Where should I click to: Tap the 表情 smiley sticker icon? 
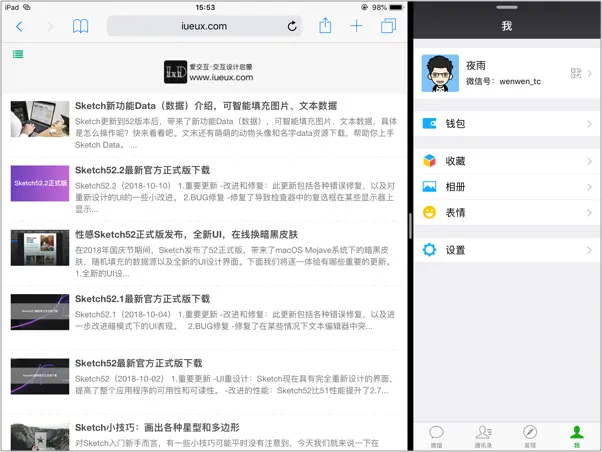[429, 212]
